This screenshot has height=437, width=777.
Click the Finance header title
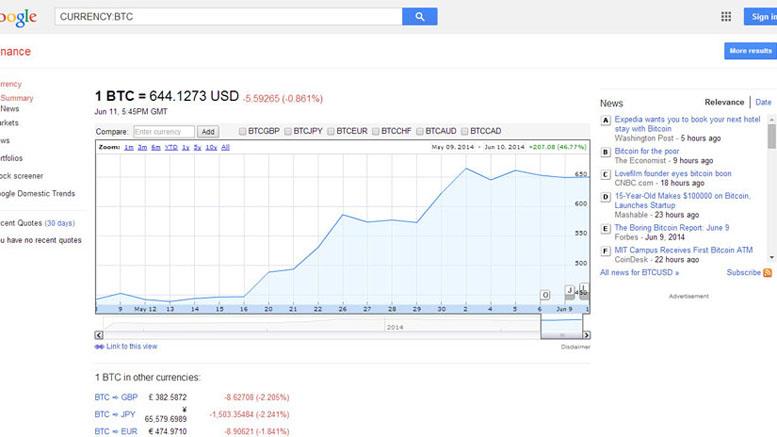point(15,52)
